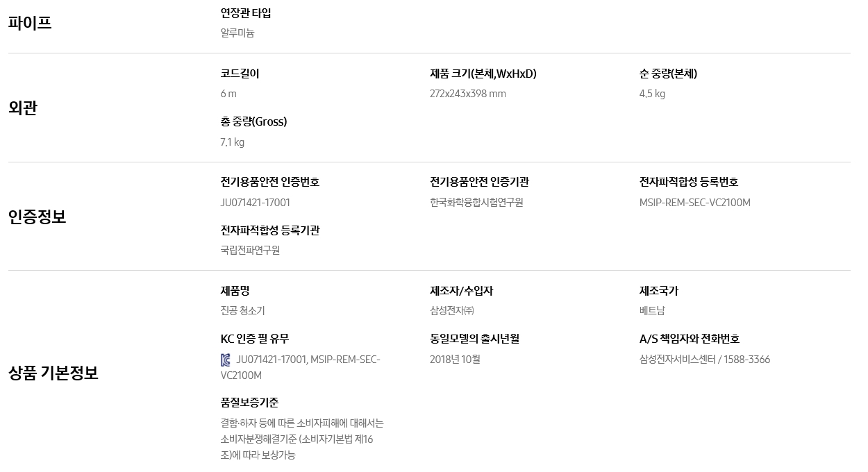The image size is (868, 472).
Task: Select the 파이프 section heading
Action: 30,23
